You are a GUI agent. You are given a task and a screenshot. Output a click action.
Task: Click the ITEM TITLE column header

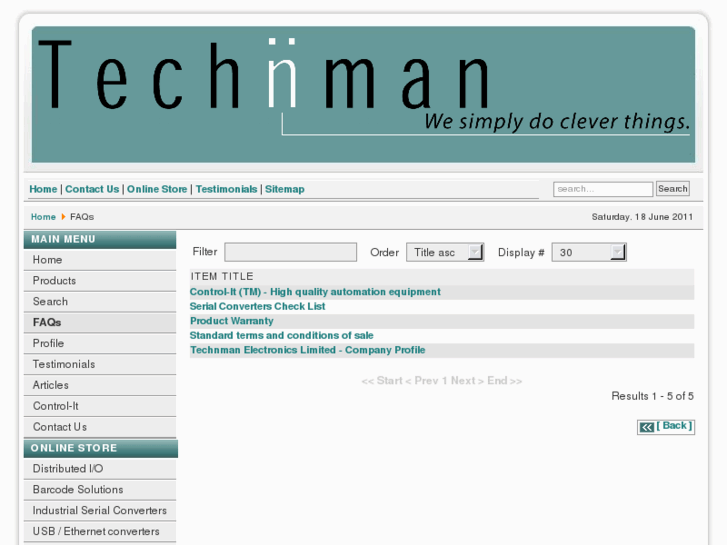coord(222,276)
